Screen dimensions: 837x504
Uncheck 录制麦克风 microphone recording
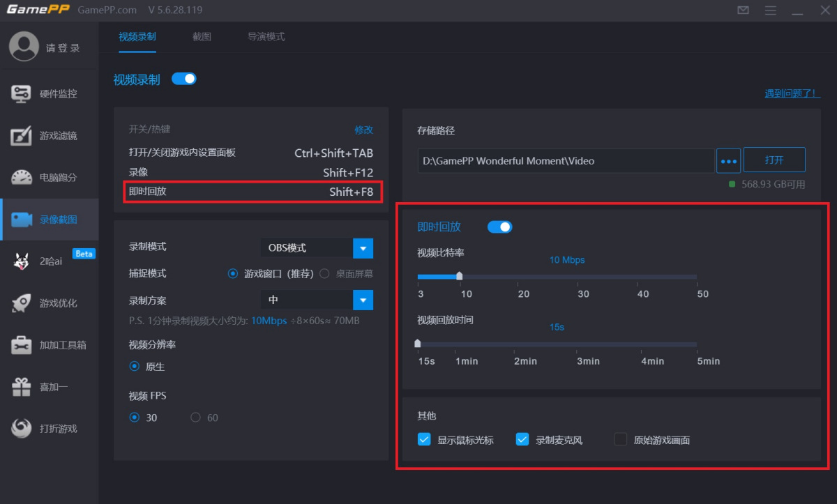point(522,439)
